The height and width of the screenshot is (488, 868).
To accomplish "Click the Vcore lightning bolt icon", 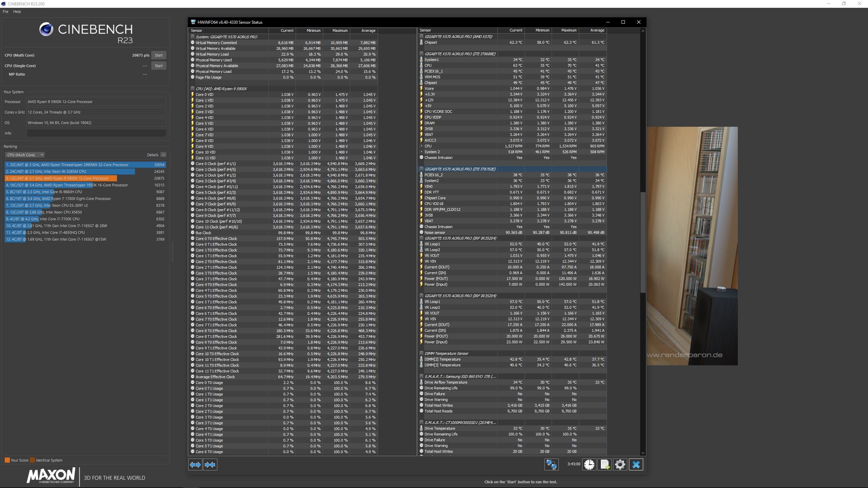I will [x=421, y=88].
